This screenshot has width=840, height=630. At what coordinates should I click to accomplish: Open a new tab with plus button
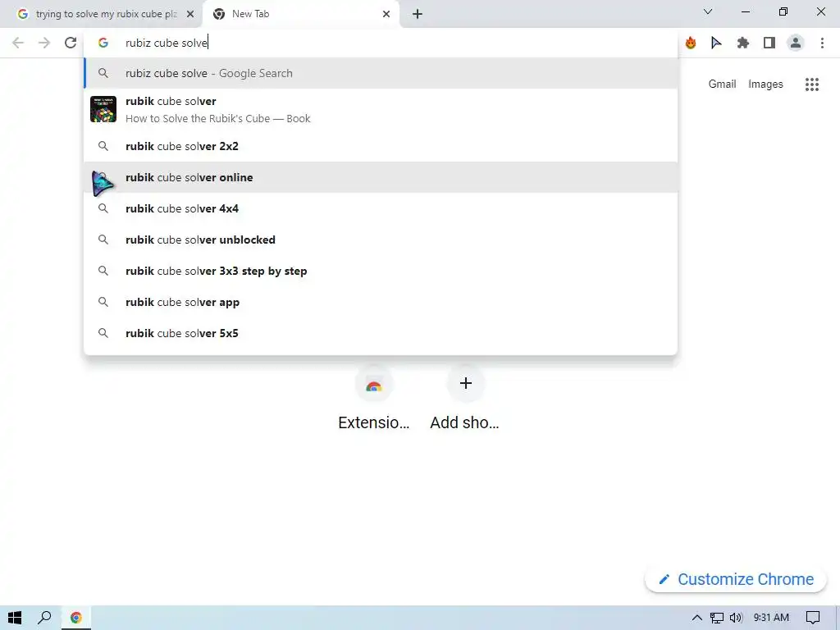(x=418, y=14)
